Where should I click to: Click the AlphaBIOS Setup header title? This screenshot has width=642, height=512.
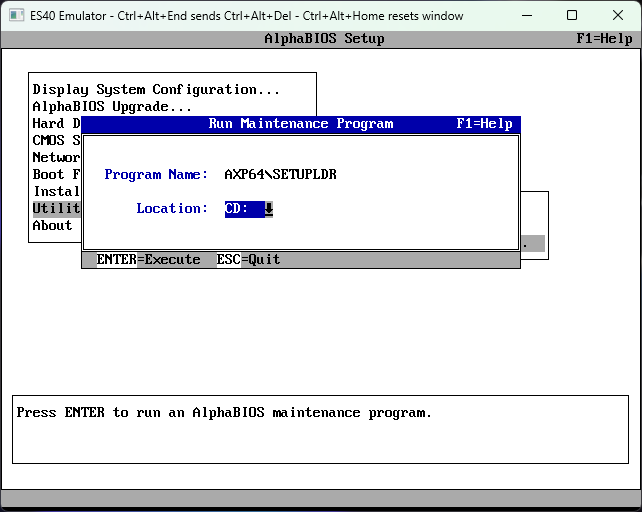pos(324,39)
